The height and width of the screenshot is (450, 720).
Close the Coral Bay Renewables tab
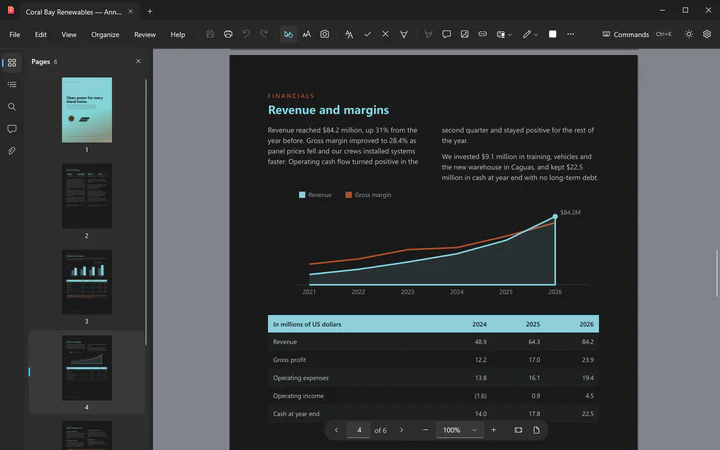coord(130,11)
